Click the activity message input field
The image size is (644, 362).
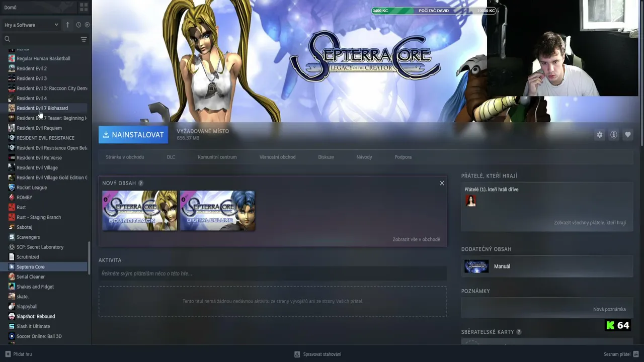(273, 274)
